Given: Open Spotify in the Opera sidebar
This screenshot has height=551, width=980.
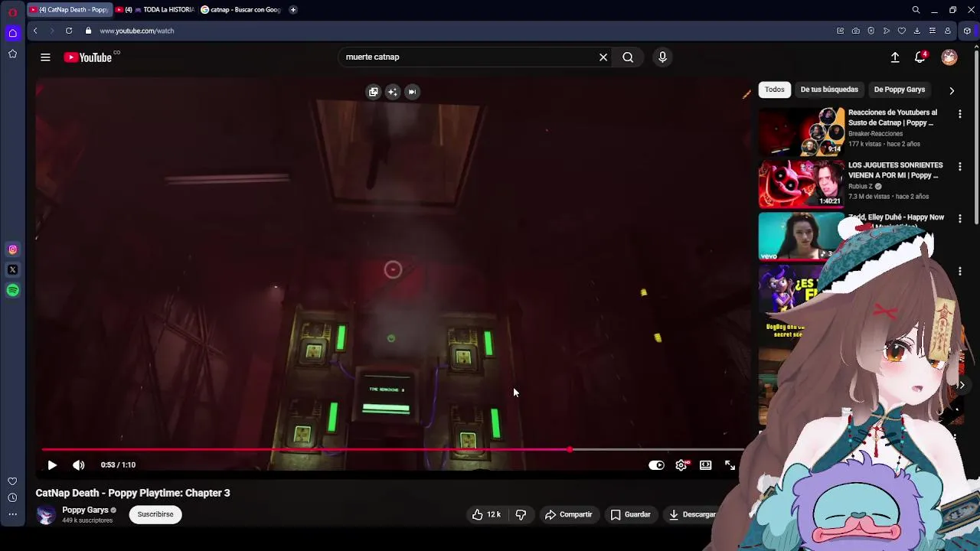Looking at the screenshot, I should [12, 290].
